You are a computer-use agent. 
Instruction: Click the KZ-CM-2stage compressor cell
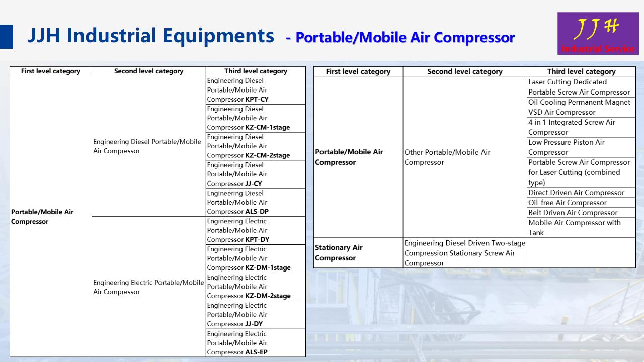click(x=256, y=146)
